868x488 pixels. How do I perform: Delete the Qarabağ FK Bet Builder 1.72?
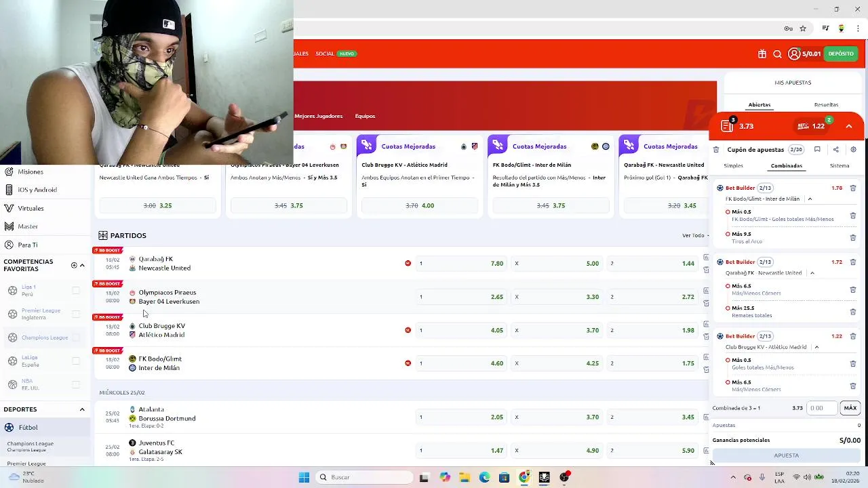(x=853, y=262)
